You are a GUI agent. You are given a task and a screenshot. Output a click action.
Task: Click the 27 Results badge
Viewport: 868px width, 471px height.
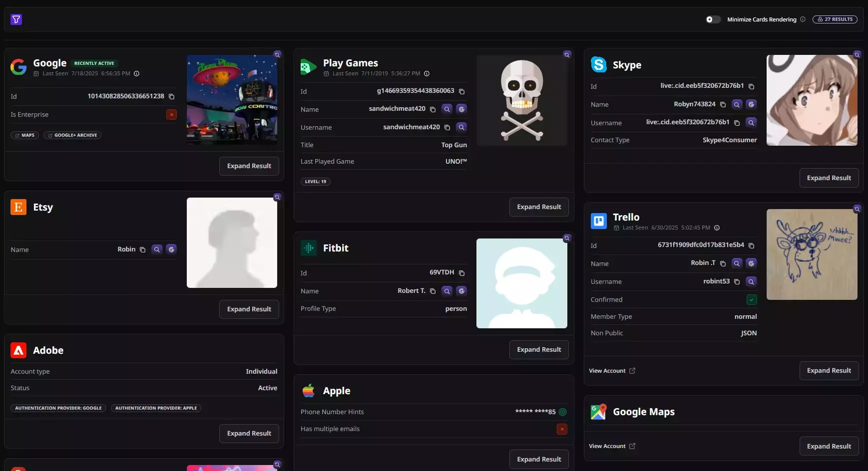coord(835,19)
